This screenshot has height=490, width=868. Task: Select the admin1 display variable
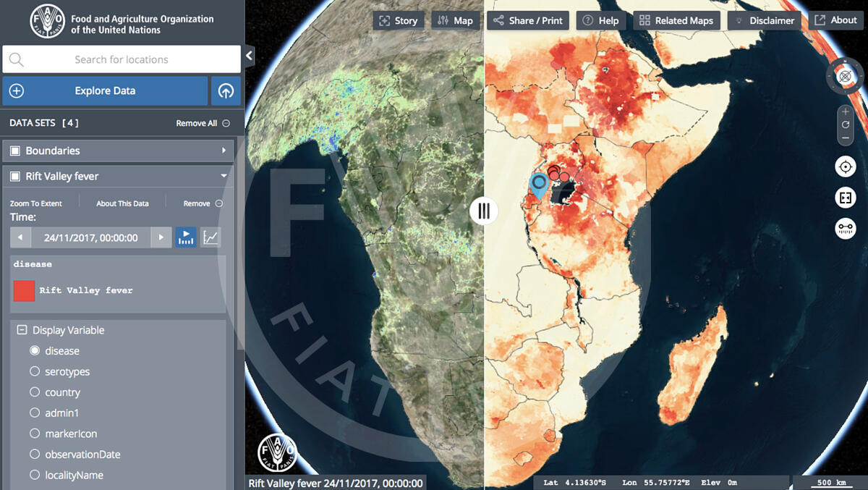click(35, 413)
